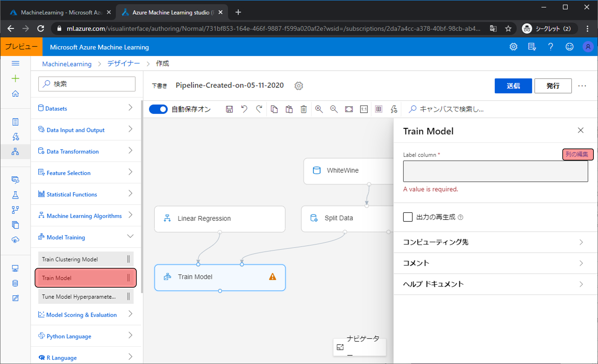Toggle the 自動保存オン autosave switch

coord(158,109)
